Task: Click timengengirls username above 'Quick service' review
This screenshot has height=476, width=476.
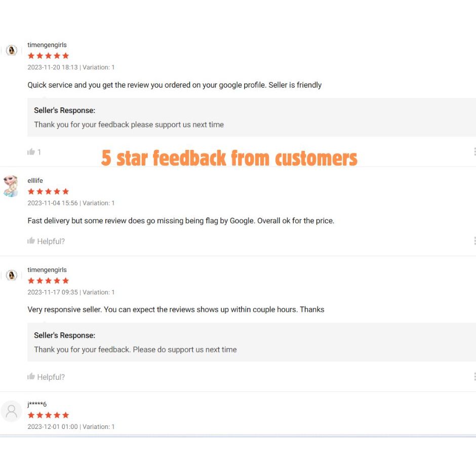Action: 47,45
